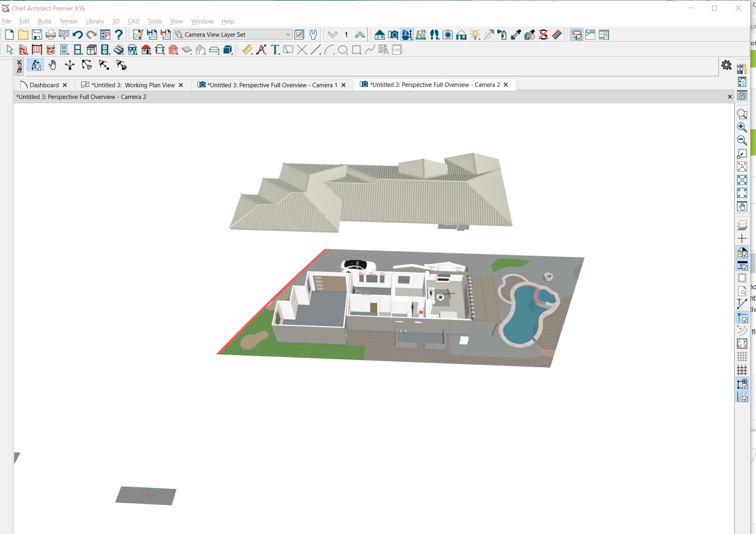Click the Zoom In magnifier button
This screenshot has height=534, width=756.
pos(742,127)
